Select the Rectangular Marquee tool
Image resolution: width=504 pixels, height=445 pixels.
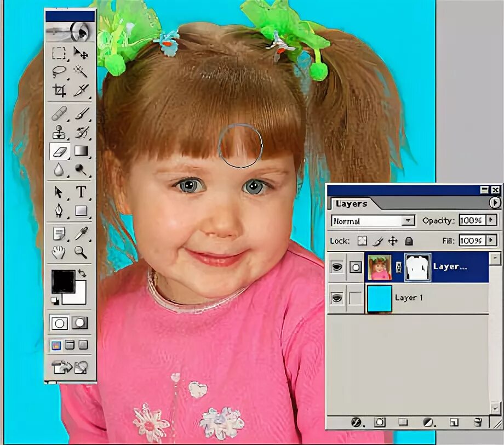pyautogui.click(x=59, y=53)
